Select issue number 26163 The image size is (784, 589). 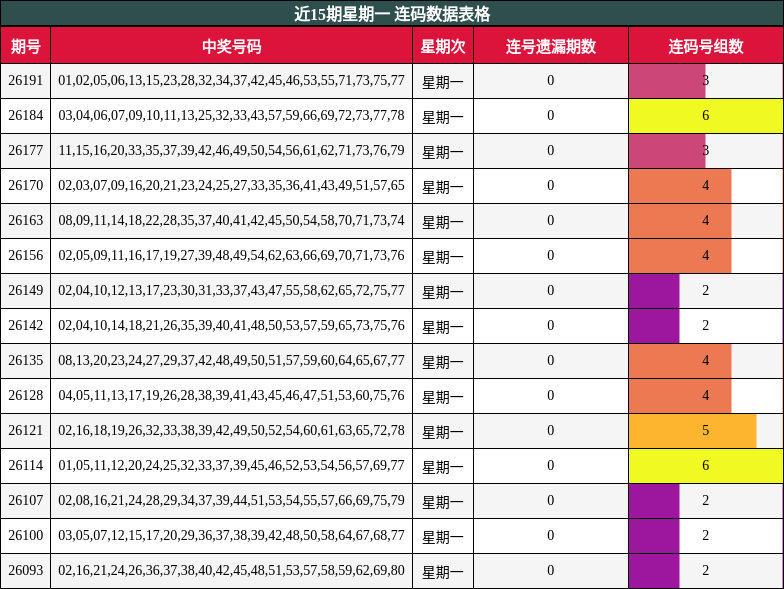[x=26, y=220]
